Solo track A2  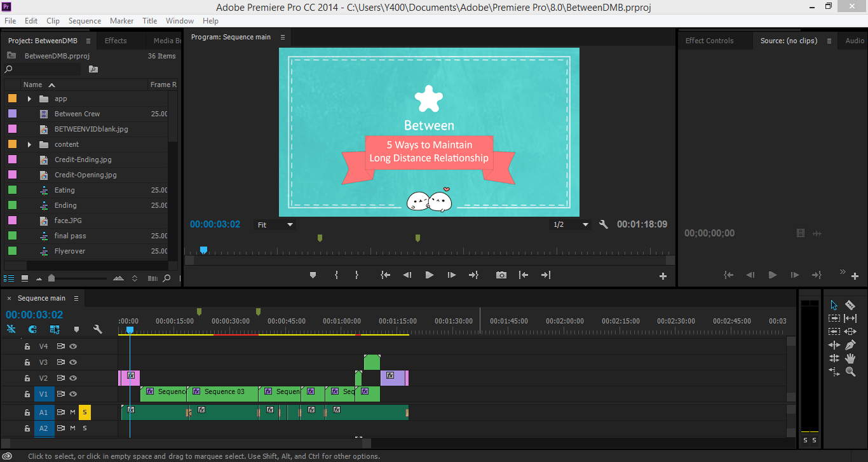tap(85, 428)
